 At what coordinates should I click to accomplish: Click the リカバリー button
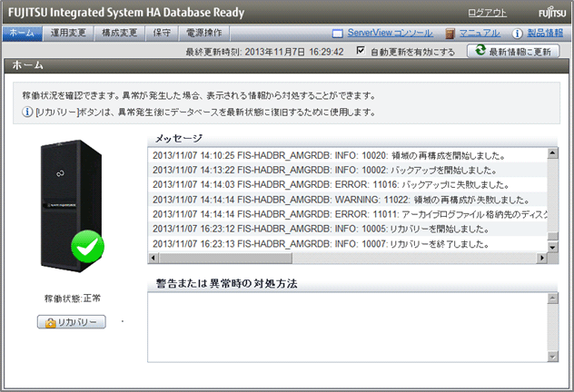pyautogui.click(x=72, y=322)
